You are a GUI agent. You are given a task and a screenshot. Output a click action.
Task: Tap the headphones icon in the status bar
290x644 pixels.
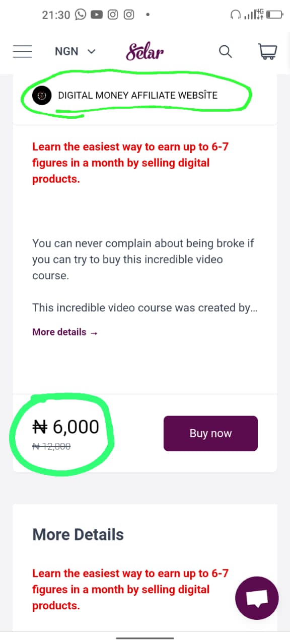click(x=236, y=14)
